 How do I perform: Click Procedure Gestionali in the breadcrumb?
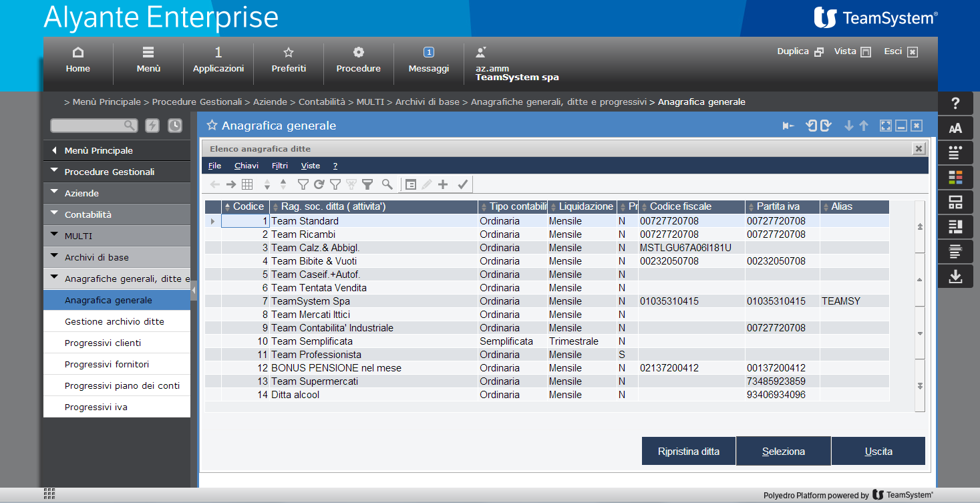tap(196, 102)
